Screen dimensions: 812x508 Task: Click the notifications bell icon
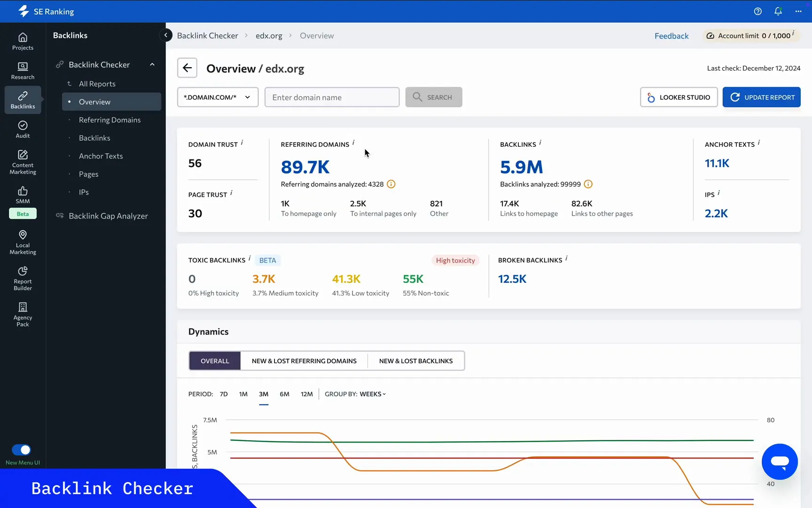778,11
